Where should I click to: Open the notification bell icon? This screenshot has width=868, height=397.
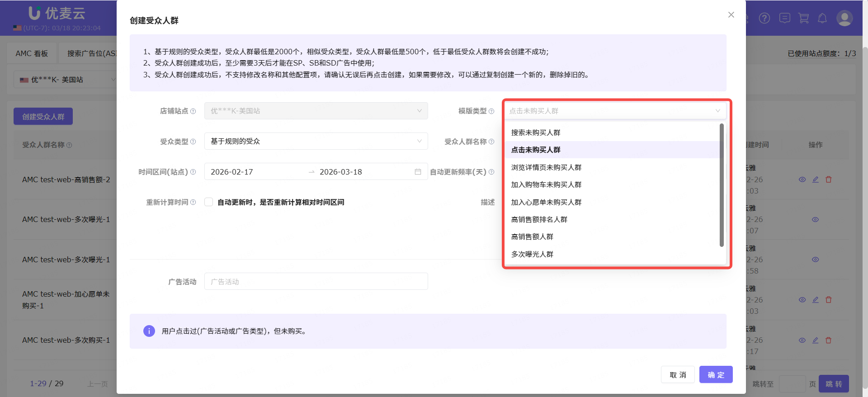coord(822,18)
